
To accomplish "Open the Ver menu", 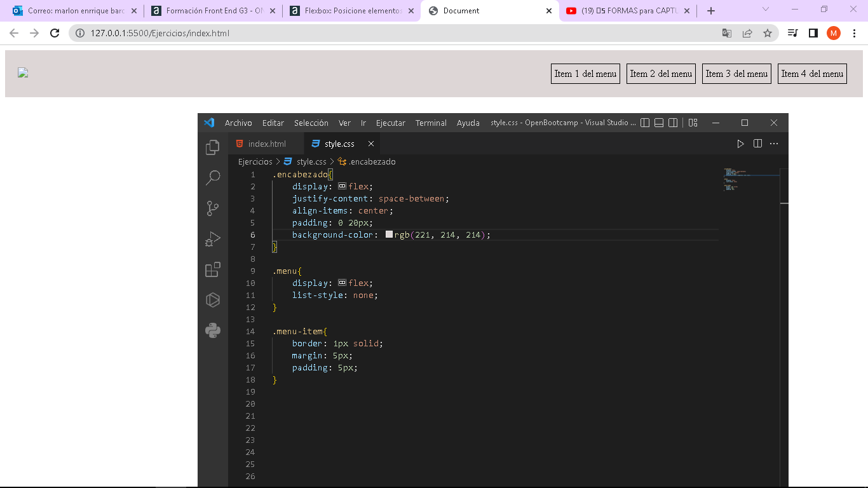I will click(344, 123).
